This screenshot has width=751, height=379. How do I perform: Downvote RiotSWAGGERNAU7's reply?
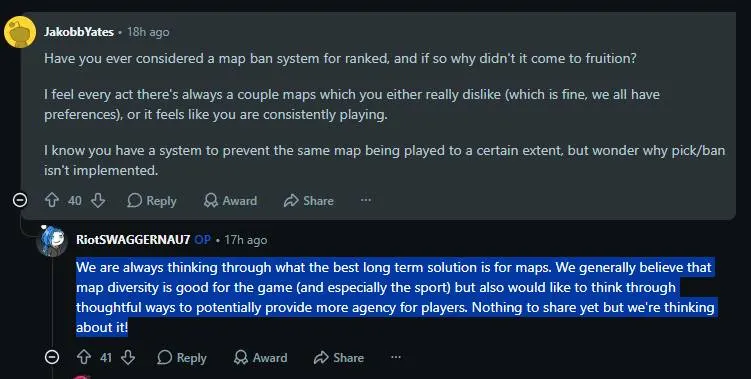(128, 357)
